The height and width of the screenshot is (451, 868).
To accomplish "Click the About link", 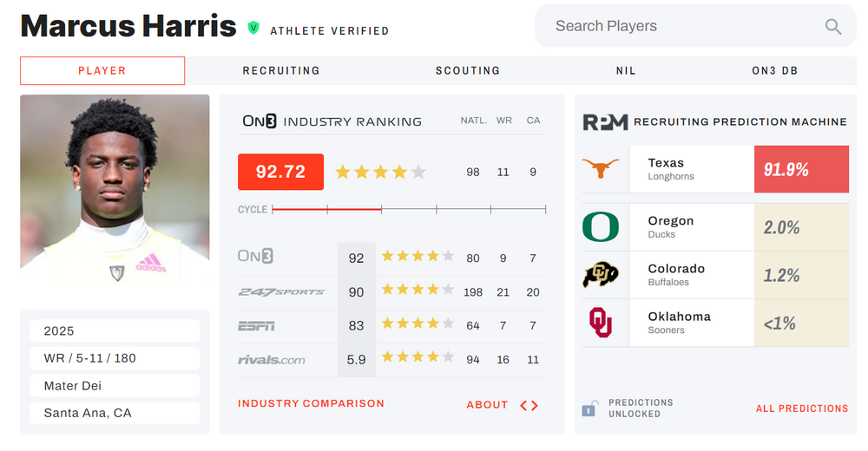I will [487, 405].
